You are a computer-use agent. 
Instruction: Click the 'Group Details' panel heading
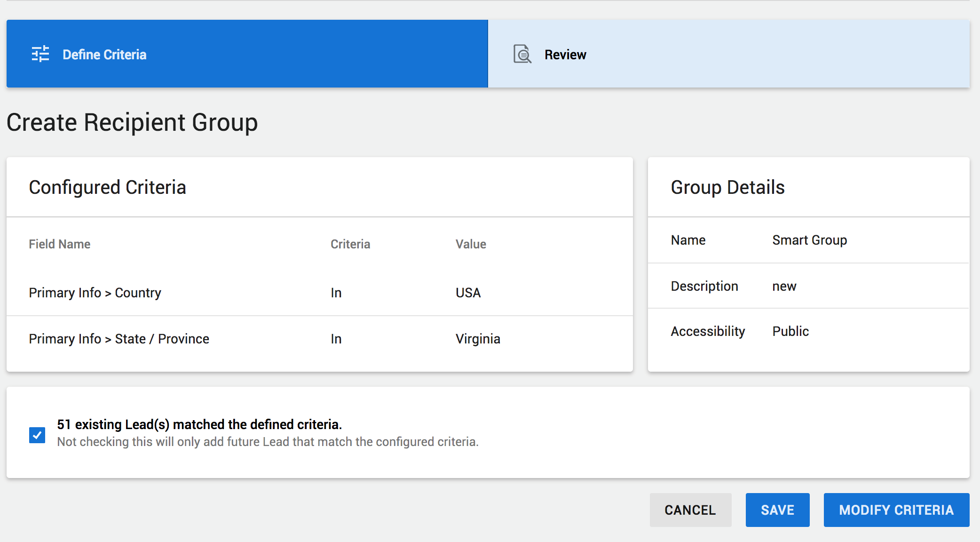[727, 187]
